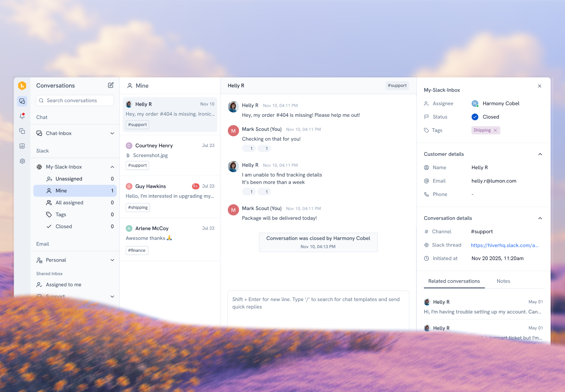Open Courtney Henry's Screenshot.jpg conversation
This screenshot has height=392, width=565.
[x=170, y=156]
